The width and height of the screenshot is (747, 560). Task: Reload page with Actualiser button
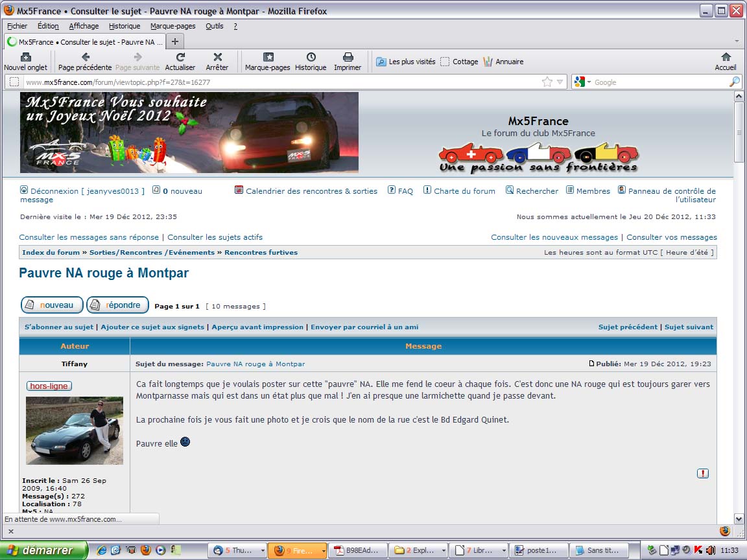pos(180,62)
